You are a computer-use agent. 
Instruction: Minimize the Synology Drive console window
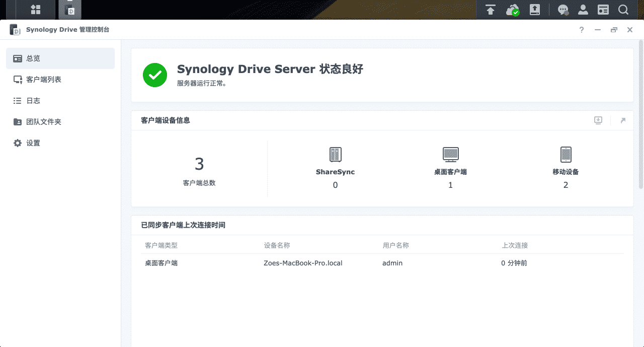(x=598, y=30)
